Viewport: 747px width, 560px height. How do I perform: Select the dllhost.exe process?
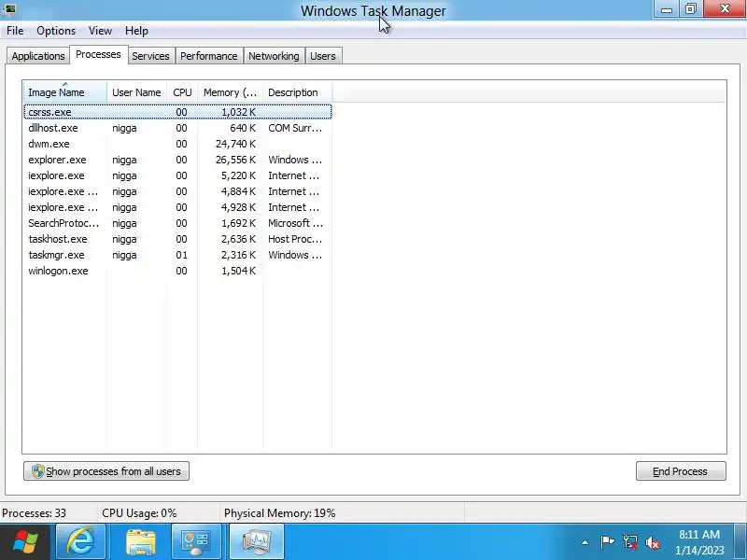point(177,128)
